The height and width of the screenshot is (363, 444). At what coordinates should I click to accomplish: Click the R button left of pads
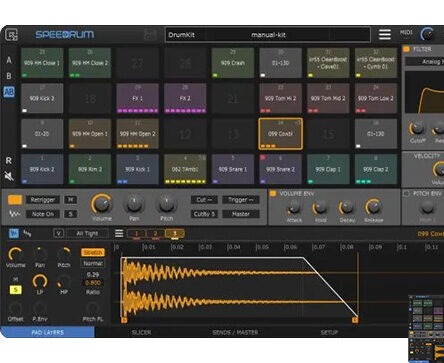pyautogui.click(x=9, y=161)
